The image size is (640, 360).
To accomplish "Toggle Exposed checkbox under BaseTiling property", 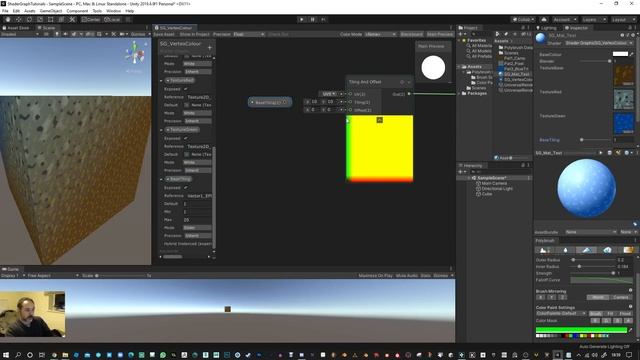I will [186, 188].
